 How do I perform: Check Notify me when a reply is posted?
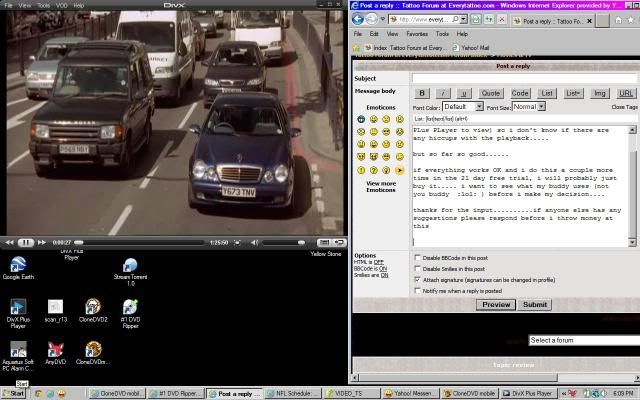click(x=417, y=291)
